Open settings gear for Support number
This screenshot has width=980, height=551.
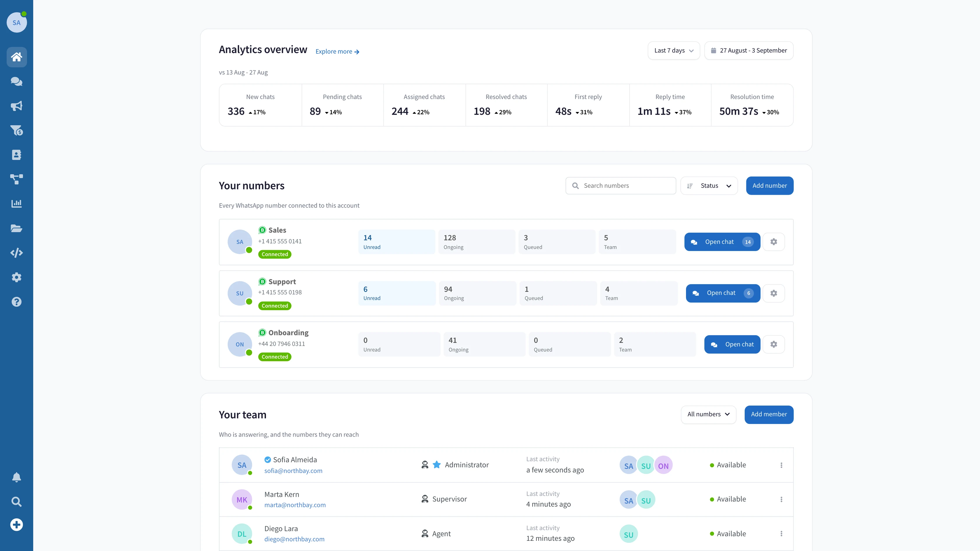[773, 293]
